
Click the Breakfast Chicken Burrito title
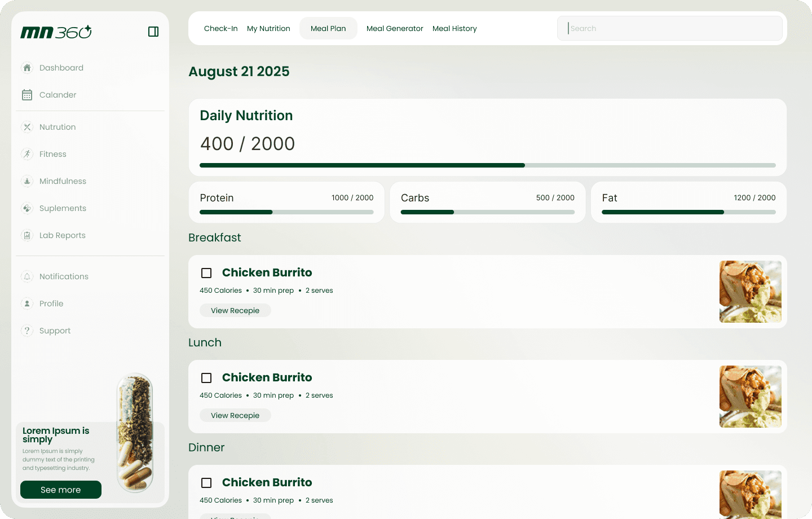[267, 272]
